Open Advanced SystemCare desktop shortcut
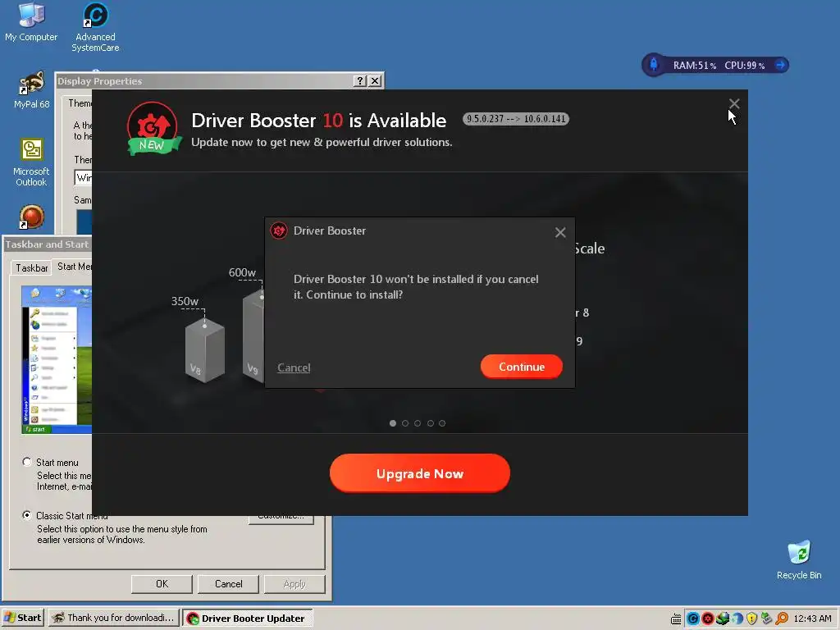840x630 pixels. (x=95, y=27)
